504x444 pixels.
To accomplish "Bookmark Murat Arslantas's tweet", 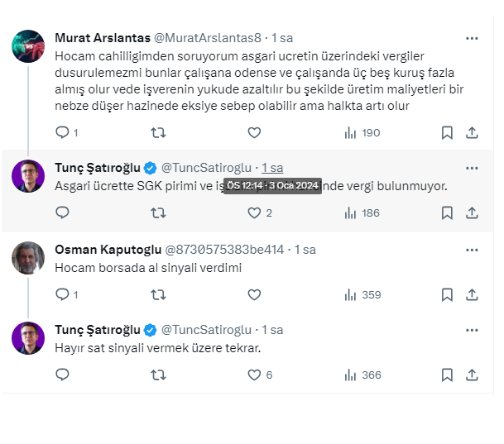I will click(x=447, y=132).
